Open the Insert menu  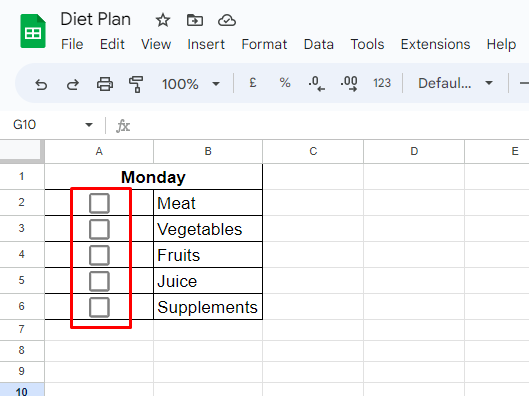point(206,44)
